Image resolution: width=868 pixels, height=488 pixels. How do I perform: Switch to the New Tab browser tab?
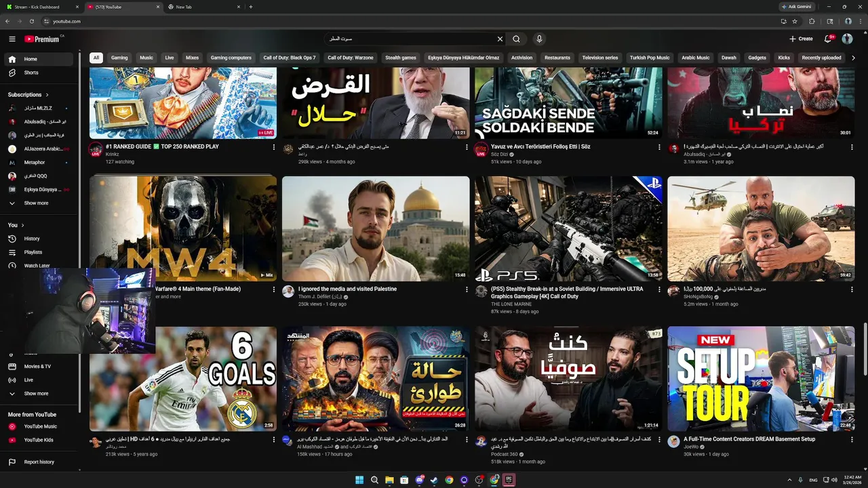pyautogui.click(x=204, y=7)
